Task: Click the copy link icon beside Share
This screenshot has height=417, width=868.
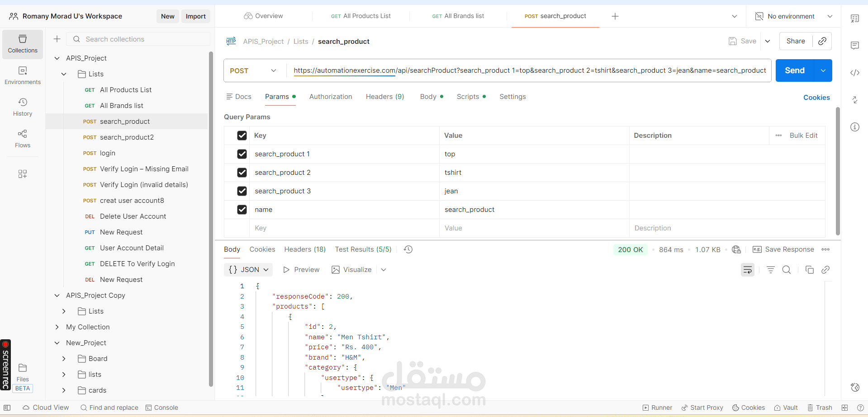Action: click(x=822, y=41)
